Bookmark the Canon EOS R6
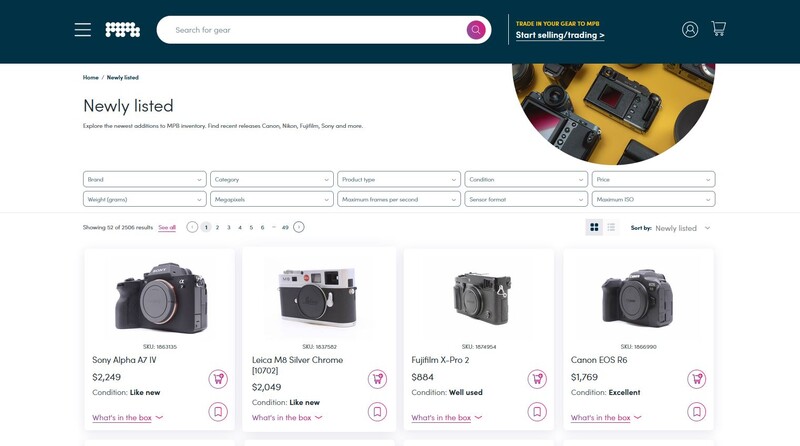Screen dimensions: 800x446 pos(696,411)
